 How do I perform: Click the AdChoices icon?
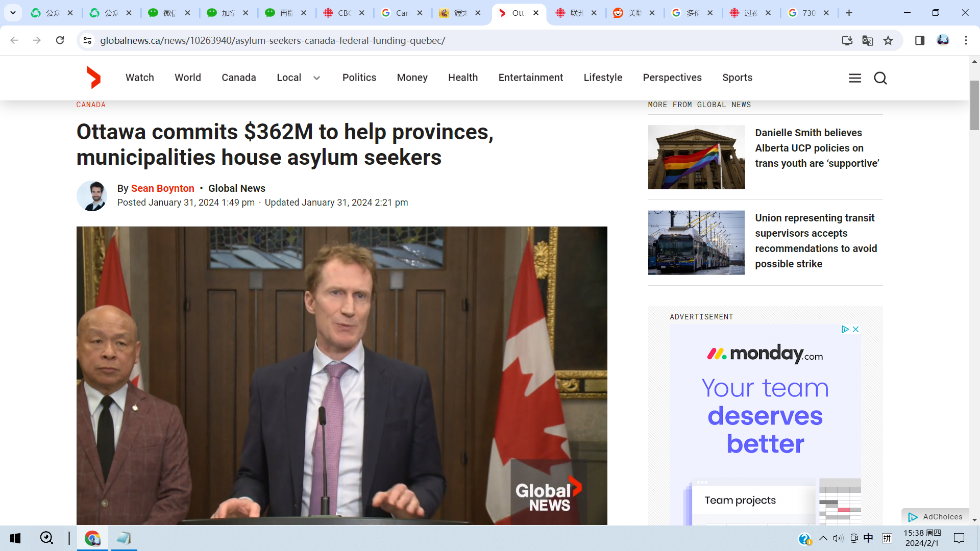913,517
